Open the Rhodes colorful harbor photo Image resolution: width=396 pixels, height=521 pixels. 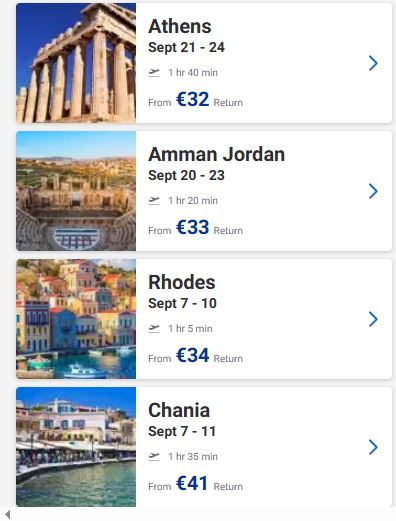[x=76, y=319]
